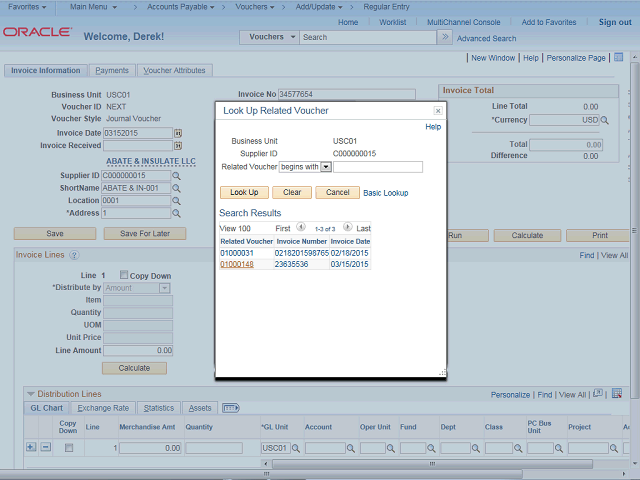
Task: Click the Distribution Lines download grid icon
Action: [x=617, y=393]
